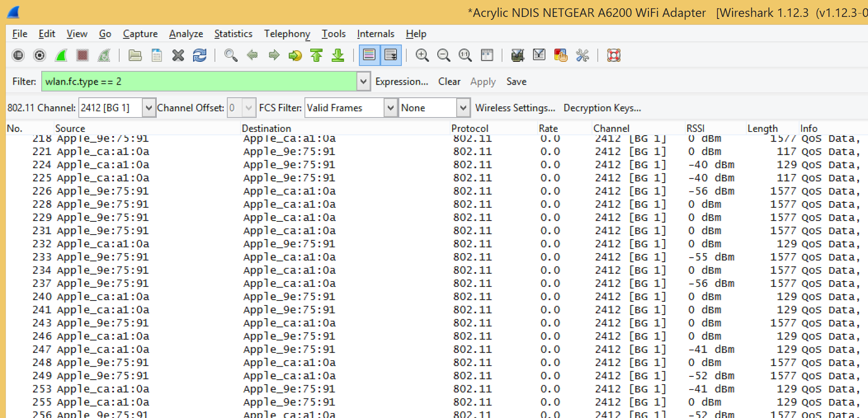Select packet number 224 in the list
868x418 pixels.
coord(437,165)
